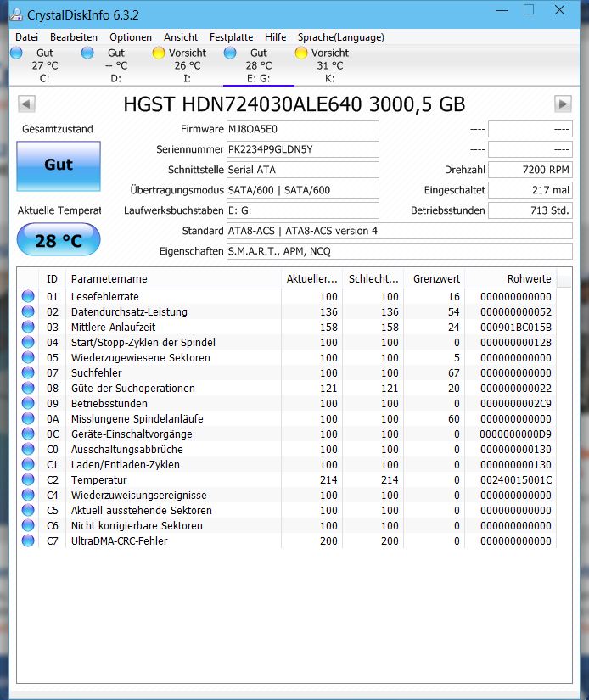Screen dimensions: 589x700
Task: Open the Bearbeiten menu
Action: pyautogui.click(x=74, y=37)
